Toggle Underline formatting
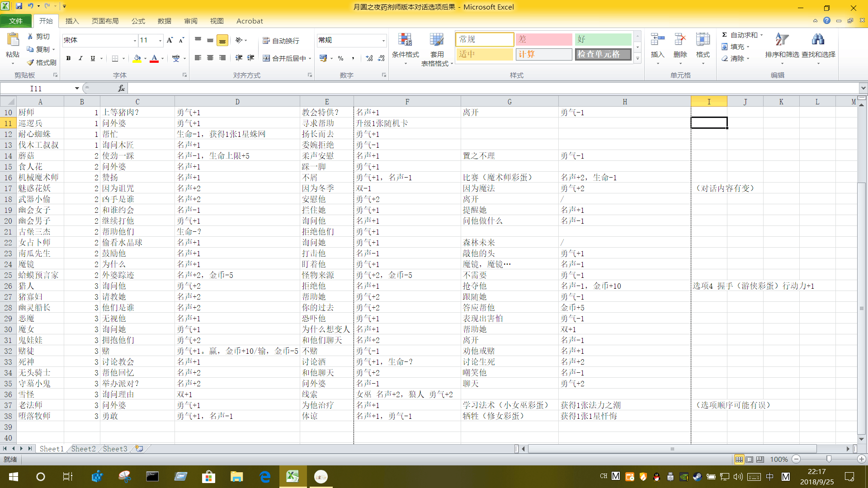Viewport: 868px width, 488px height. point(93,58)
